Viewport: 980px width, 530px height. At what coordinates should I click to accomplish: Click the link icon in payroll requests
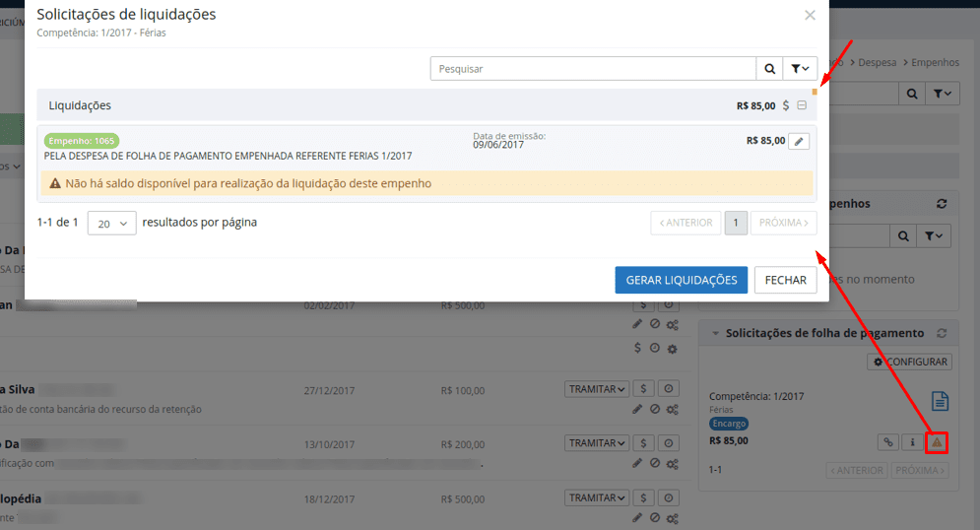888,442
